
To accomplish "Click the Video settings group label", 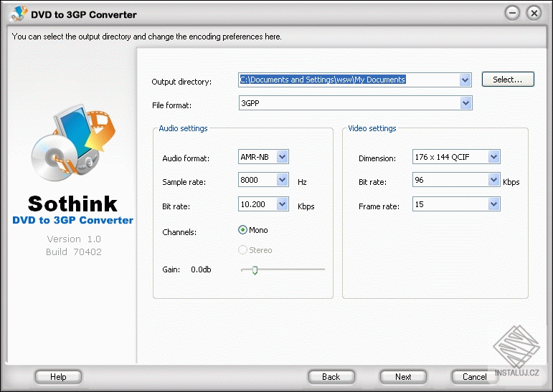I will click(x=372, y=128).
